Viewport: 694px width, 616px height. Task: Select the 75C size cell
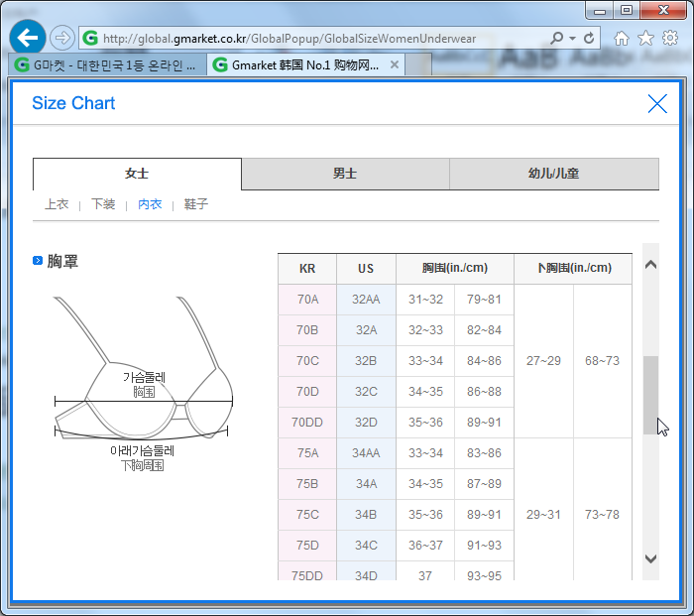(x=307, y=515)
